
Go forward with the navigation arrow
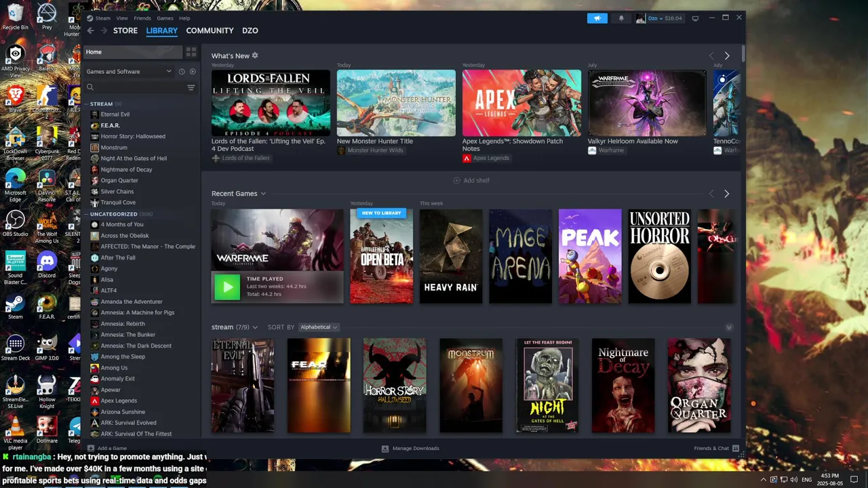(x=104, y=30)
